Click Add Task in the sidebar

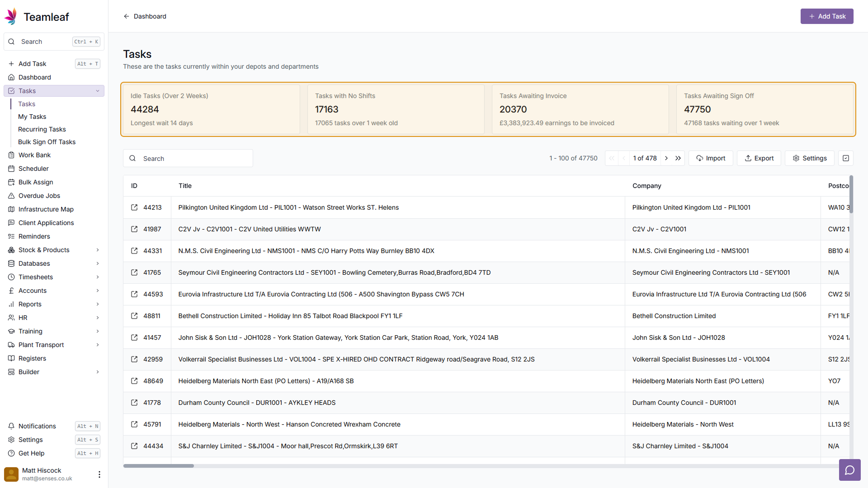pyautogui.click(x=54, y=64)
